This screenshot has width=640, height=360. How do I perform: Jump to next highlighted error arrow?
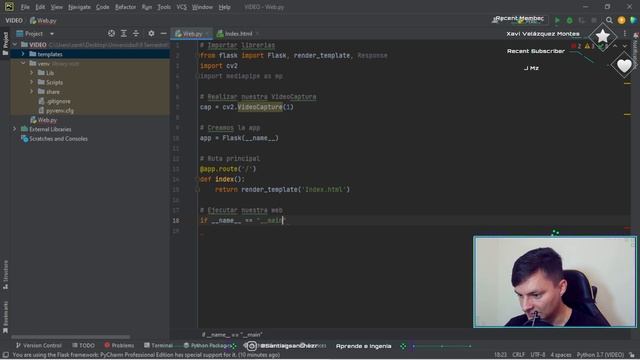625,46
